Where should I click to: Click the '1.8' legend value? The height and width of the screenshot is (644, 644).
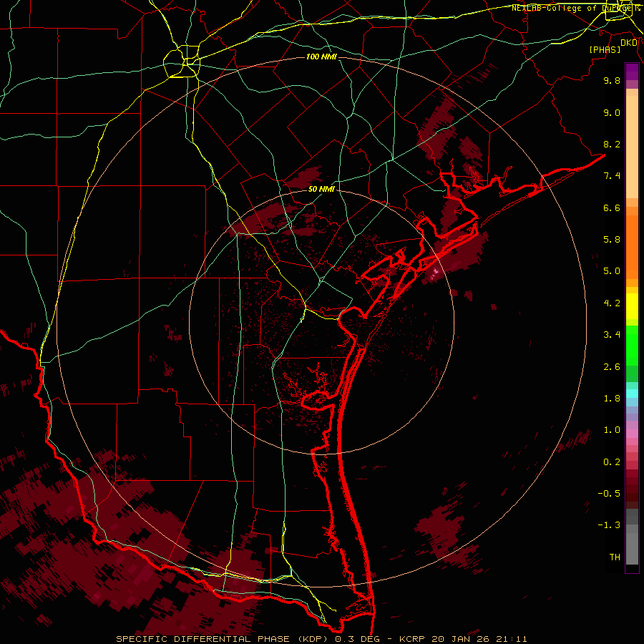coord(612,399)
